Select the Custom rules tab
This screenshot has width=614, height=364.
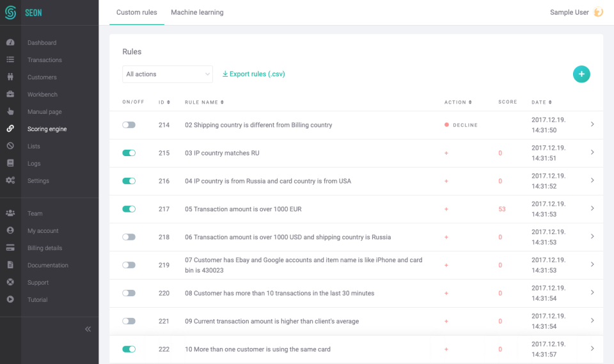point(137,12)
